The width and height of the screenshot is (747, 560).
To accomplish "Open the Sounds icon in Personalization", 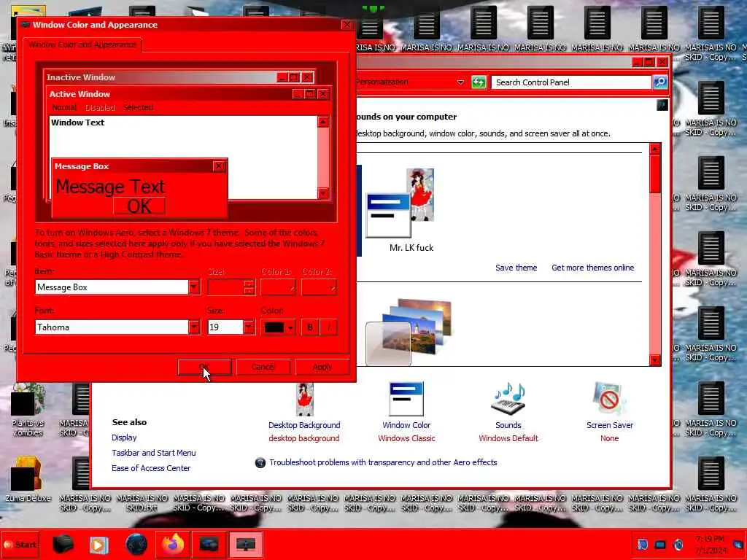I will [x=508, y=399].
